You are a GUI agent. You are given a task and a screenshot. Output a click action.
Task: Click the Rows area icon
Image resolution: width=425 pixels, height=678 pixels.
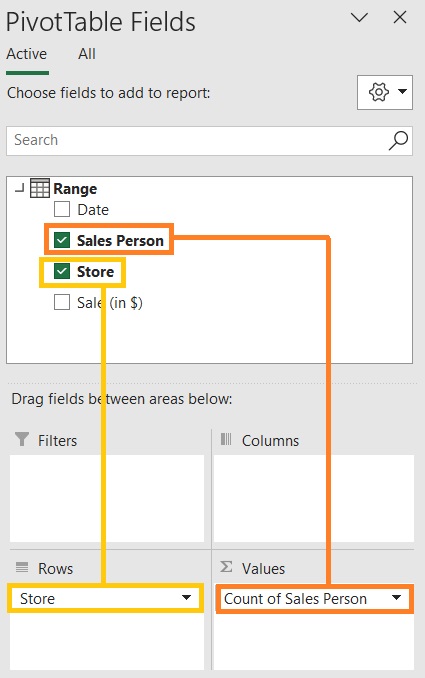click(22, 567)
